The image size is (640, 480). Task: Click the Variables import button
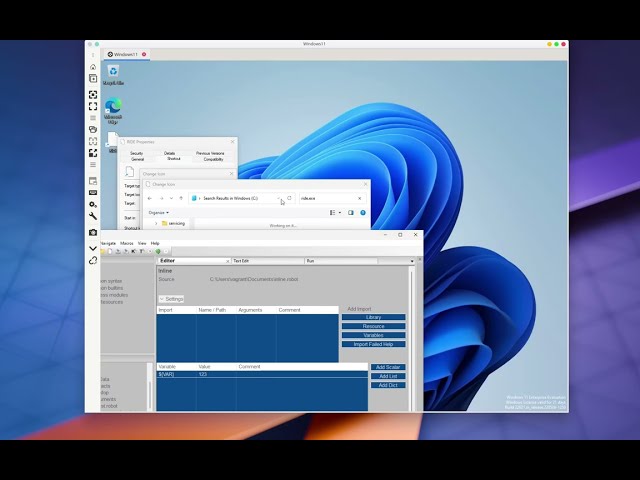pyautogui.click(x=373, y=335)
